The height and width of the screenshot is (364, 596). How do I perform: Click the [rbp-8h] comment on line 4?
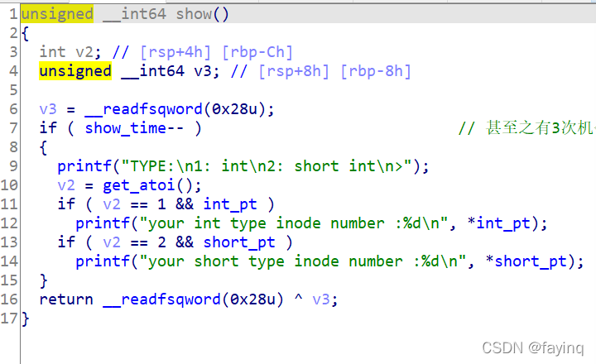pyautogui.click(x=376, y=71)
